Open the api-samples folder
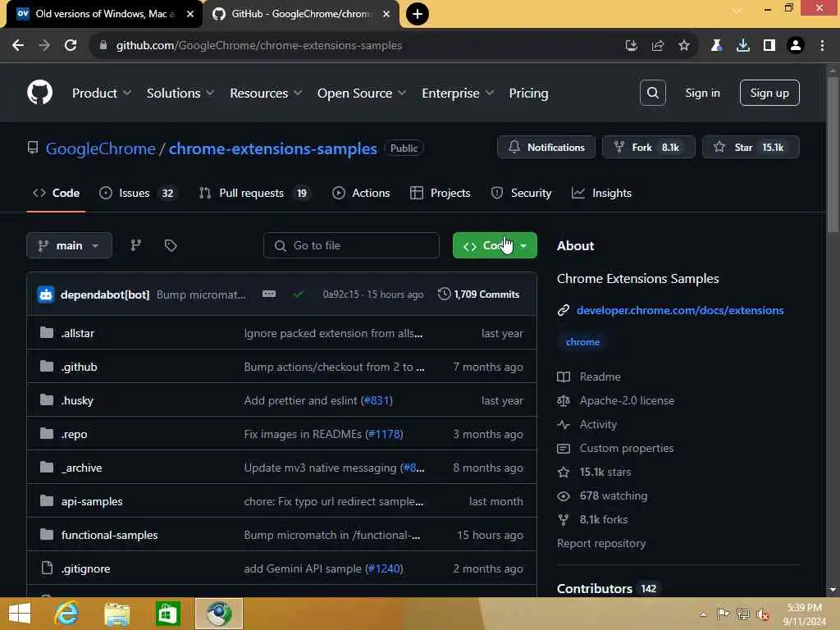The image size is (840, 630). pos(92,501)
